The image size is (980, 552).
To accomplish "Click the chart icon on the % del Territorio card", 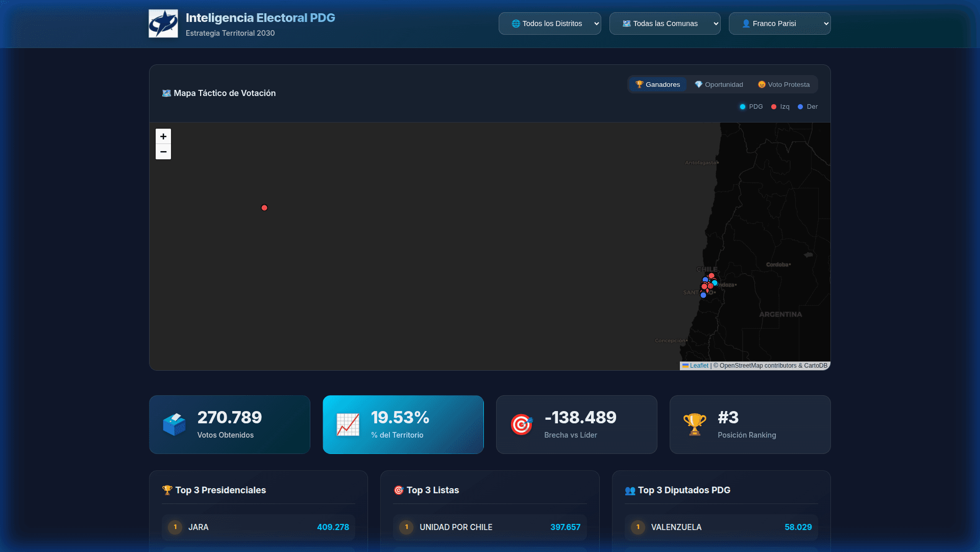I will coord(348,424).
